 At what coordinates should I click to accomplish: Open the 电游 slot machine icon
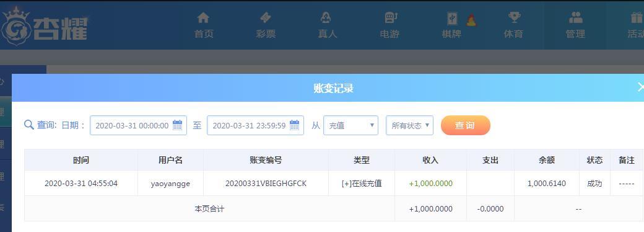pyautogui.click(x=390, y=18)
